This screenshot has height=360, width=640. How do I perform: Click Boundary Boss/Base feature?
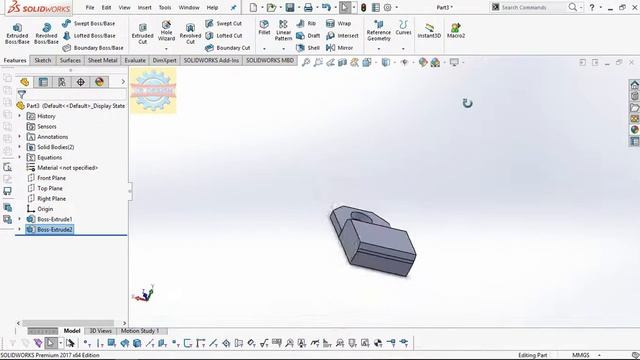click(93, 48)
